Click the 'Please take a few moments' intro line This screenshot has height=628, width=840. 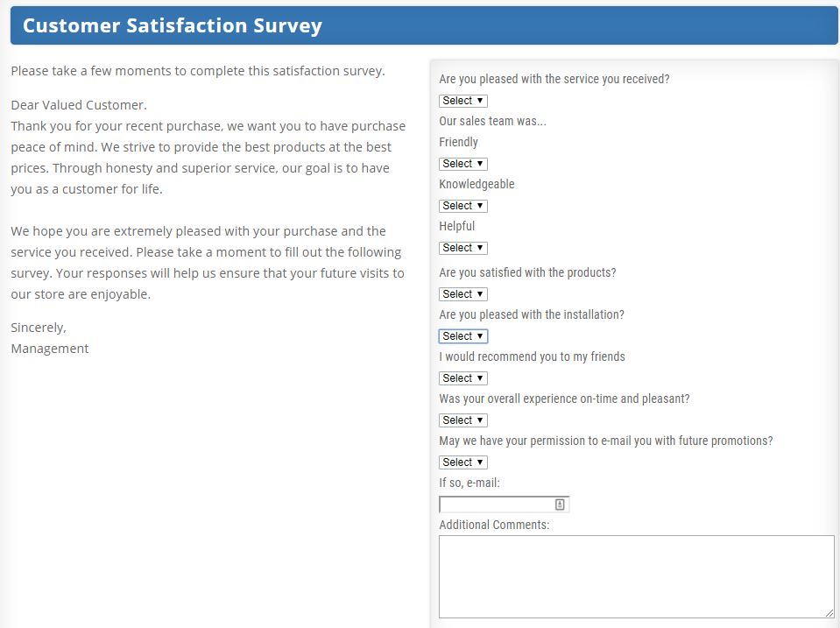[198, 71]
